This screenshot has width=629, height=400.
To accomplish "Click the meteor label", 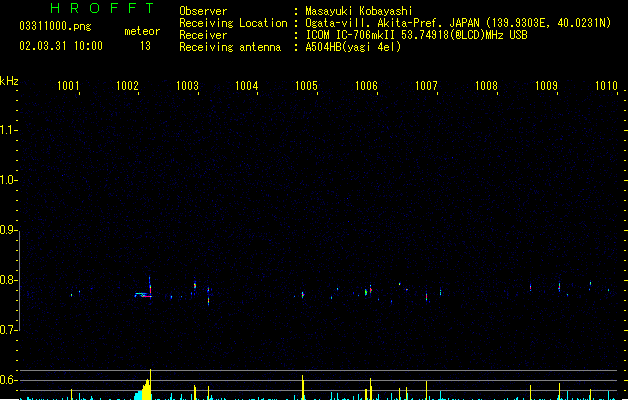I will (x=142, y=31).
